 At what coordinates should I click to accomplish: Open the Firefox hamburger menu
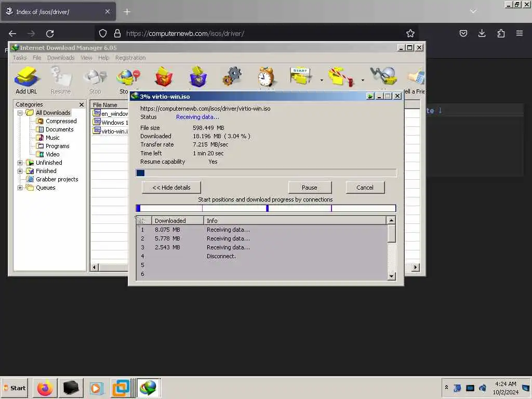coord(520,33)
